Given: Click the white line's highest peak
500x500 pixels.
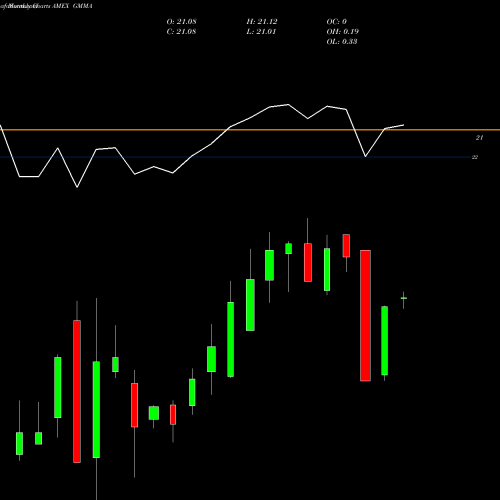Looking at the screenshot, I should pos(289,105).
